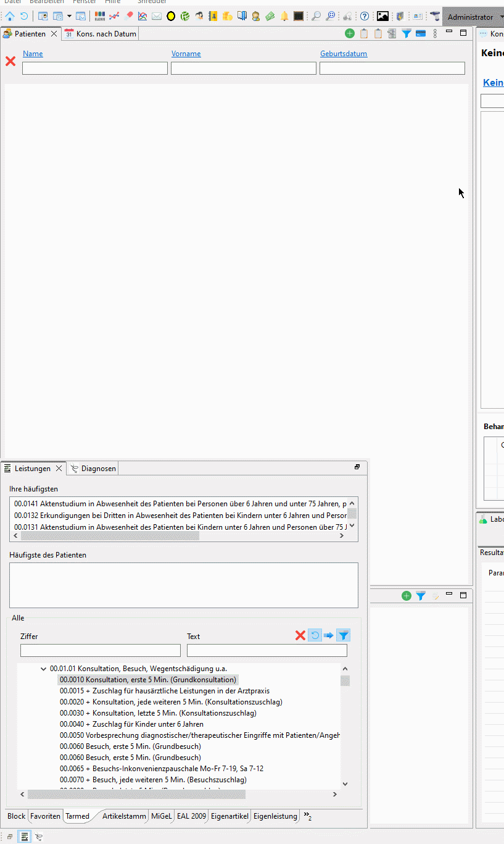This screenshot has height=844, width=504.
Task: Click the Ziffer input field
Action: tap(101, 651)
